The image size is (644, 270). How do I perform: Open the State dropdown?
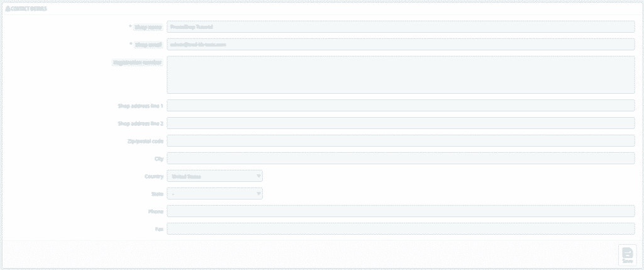pos(215,194)
